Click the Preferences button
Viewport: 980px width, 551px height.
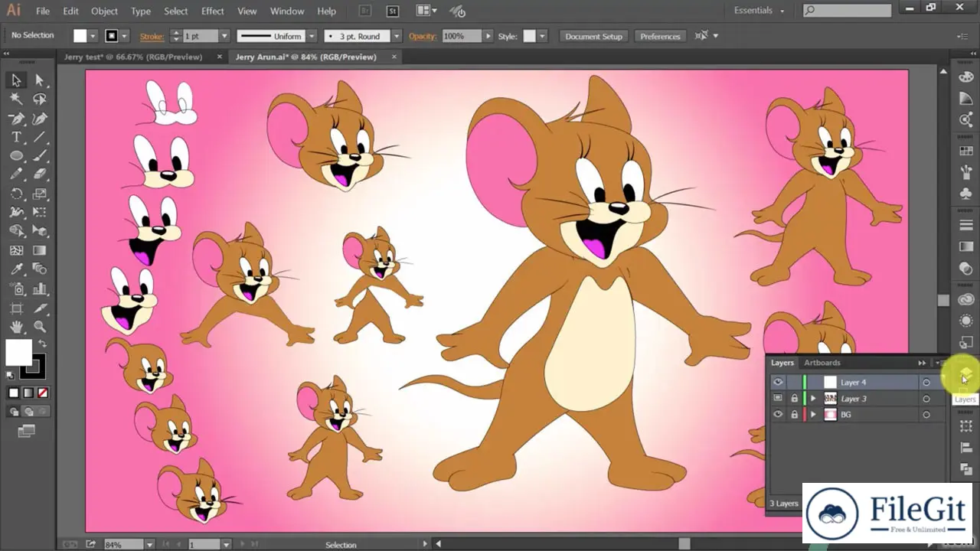(x=660, y=36)
